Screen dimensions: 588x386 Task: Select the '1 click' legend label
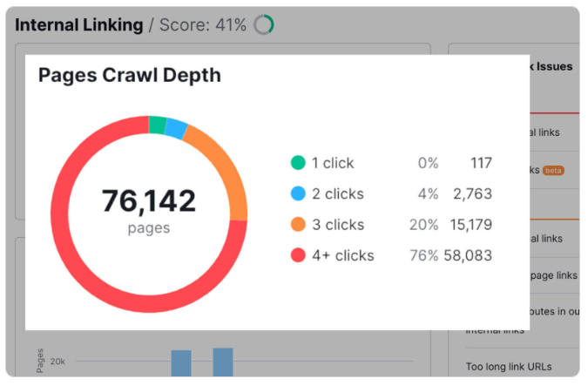click(333, 163)
